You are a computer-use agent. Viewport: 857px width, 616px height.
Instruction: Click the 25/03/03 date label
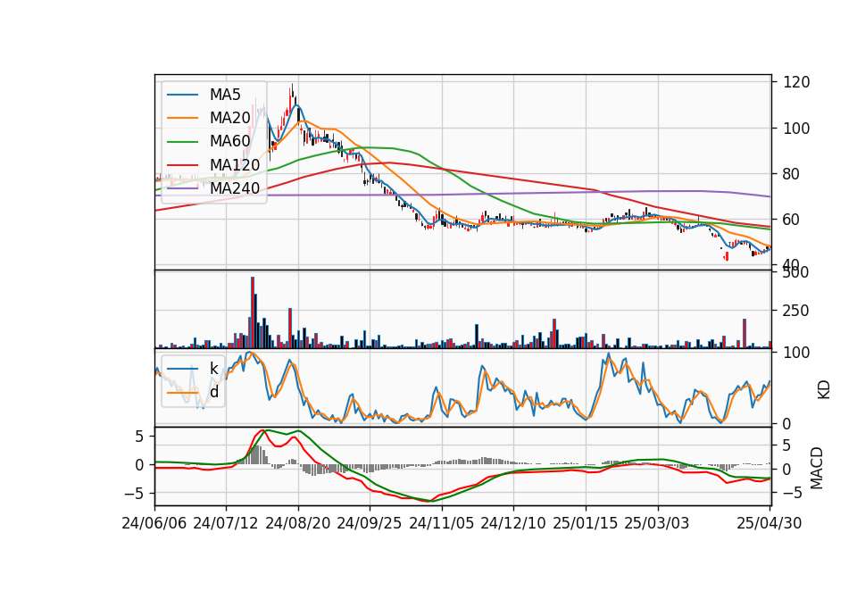(657, 523)
